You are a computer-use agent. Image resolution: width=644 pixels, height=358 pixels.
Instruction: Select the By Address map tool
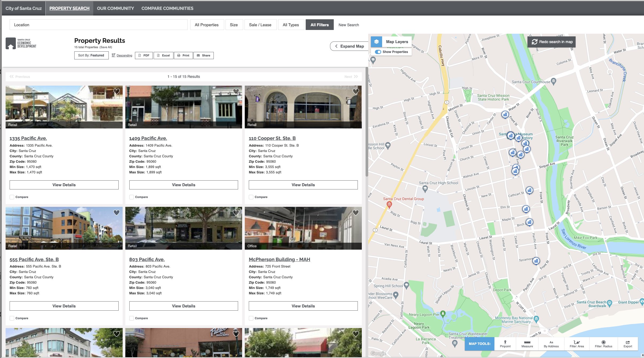[x=551, y=344]
